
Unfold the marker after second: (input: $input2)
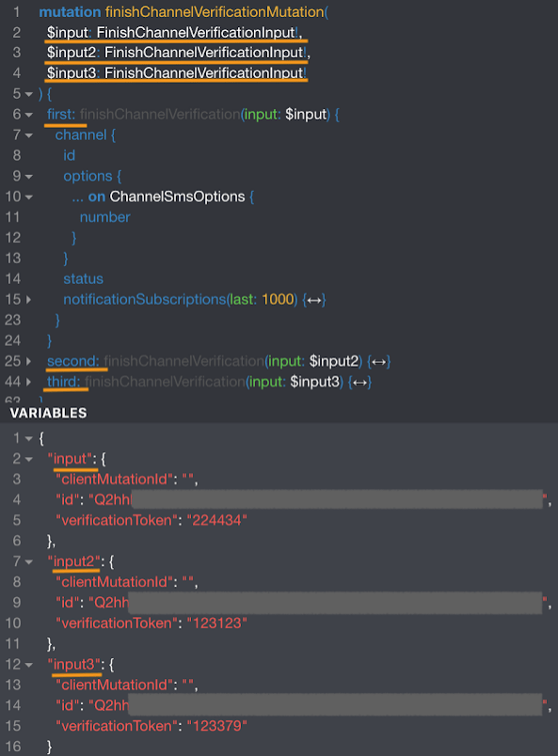378,362
